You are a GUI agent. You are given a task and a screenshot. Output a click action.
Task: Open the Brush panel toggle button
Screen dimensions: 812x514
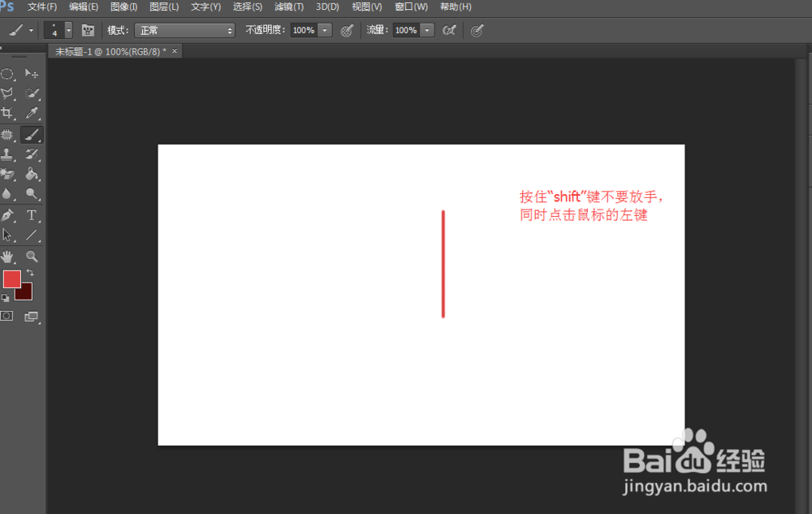pos(88,31)
